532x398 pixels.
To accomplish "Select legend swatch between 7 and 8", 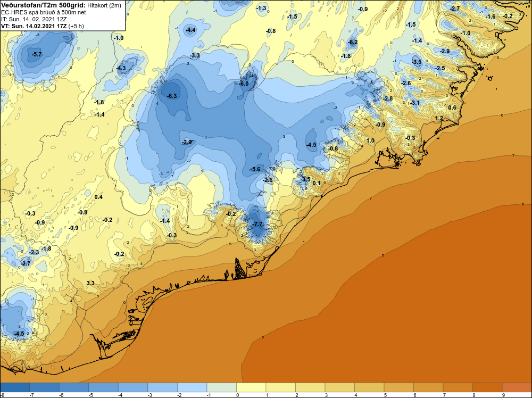I will click(x=458, y=387).
